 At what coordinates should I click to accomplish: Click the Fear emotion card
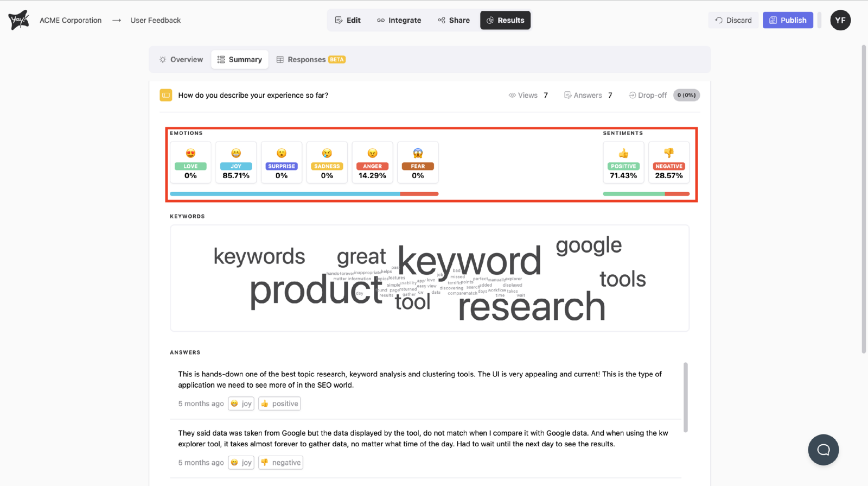coord(418,162)
